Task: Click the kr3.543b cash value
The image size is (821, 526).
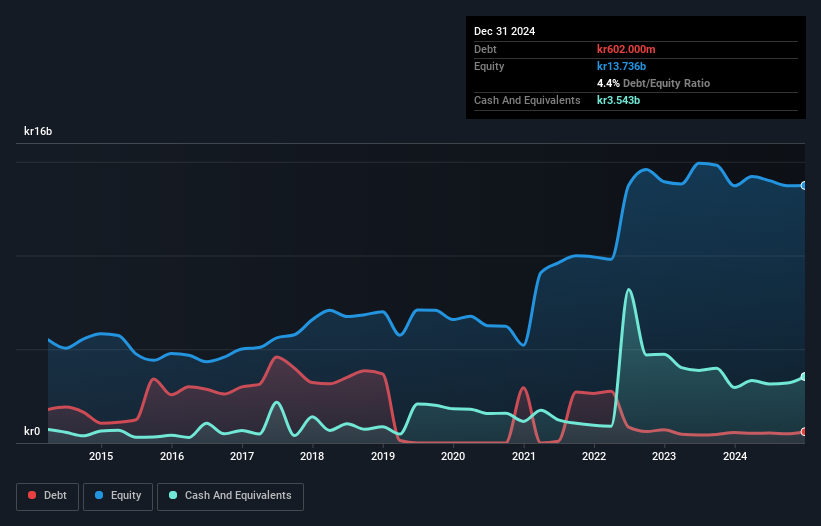Action: pos(618,100)
